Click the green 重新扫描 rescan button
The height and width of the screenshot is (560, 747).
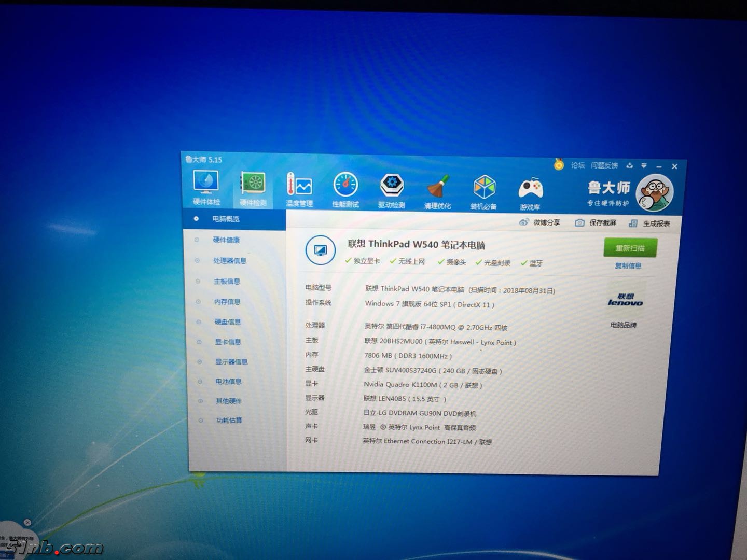[x=630, y=248]
